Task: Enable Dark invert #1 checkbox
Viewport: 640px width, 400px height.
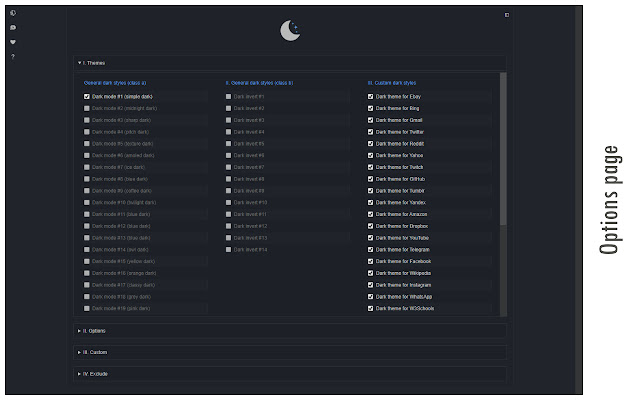Action: pos(229,97)
